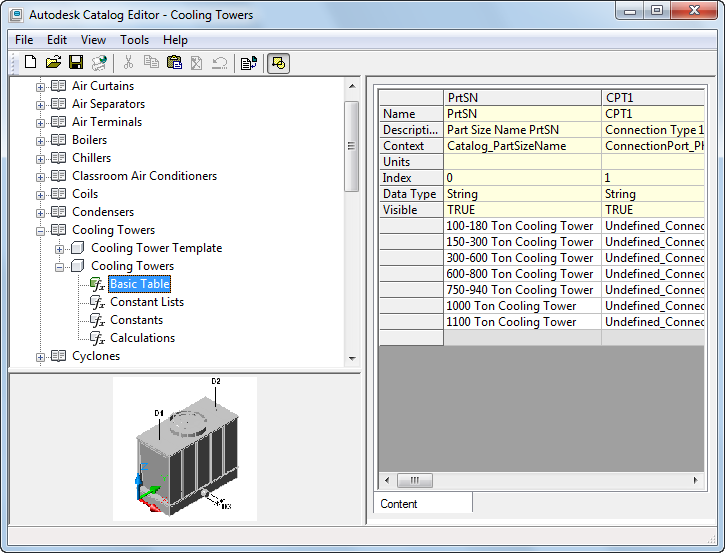Click the table horizontal scrollbar left arrow
The image size is (725, 553).
tap(387, 480)
